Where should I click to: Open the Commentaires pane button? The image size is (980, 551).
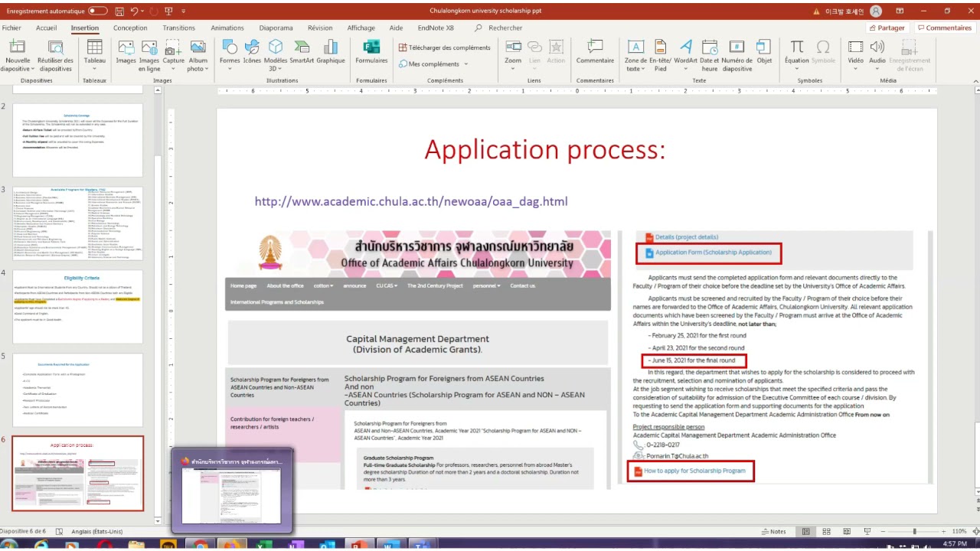coord(944,28)
